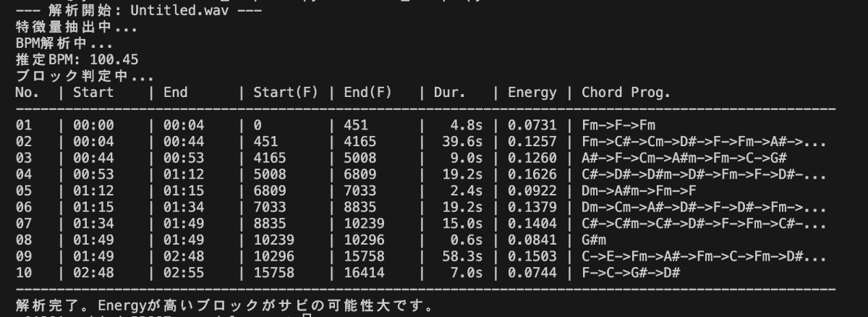868x317 pixels.
Task: Click chord progression 'Fm->F->Fm'
Action: click(x=618, y=125)
